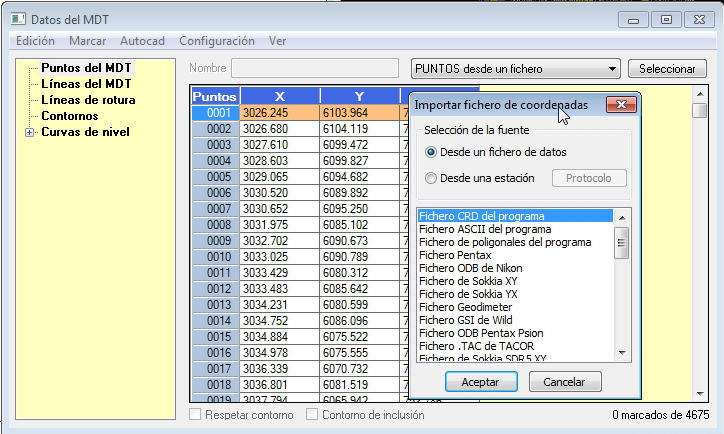Click X value 3033.483
This screenshot has width=724, height=434.
point(279,289)
